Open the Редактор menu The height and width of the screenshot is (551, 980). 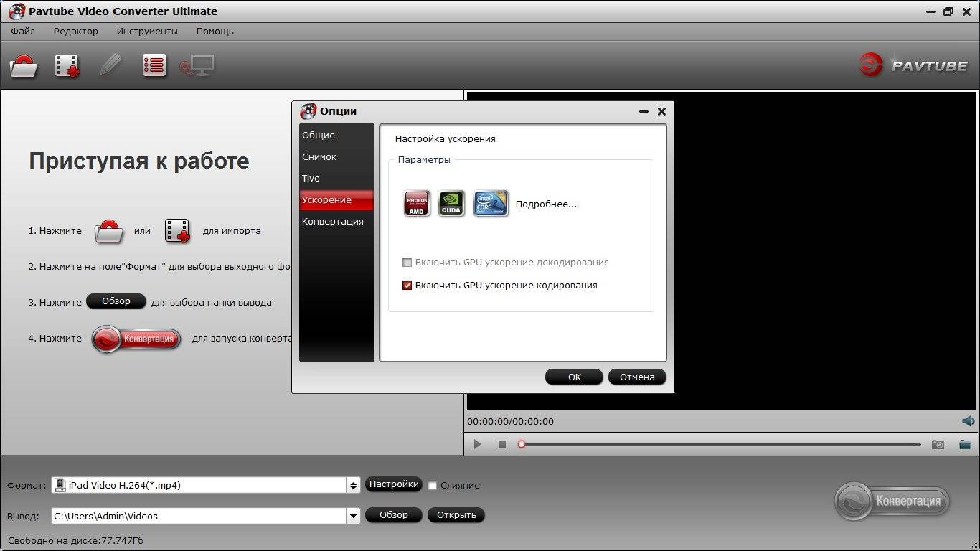click(76, 32)
